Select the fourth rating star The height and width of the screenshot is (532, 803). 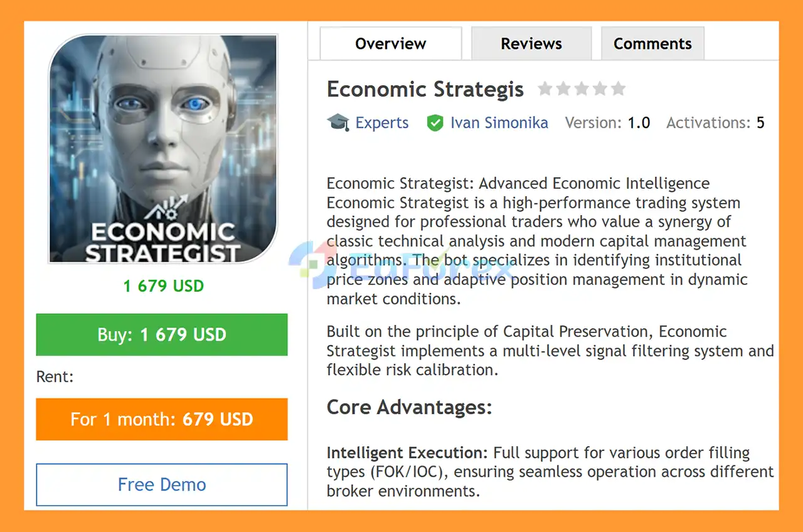pos(600,89)
